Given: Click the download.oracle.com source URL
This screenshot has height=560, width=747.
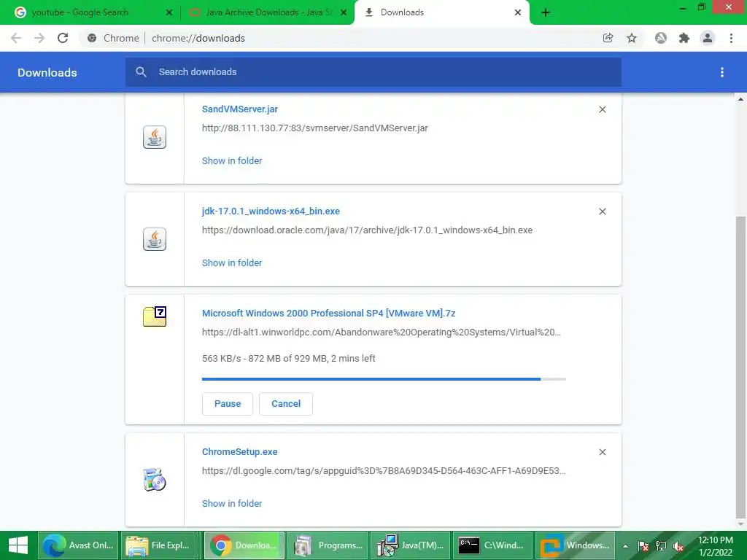Looking at the screenshot, I should (367, 230).
